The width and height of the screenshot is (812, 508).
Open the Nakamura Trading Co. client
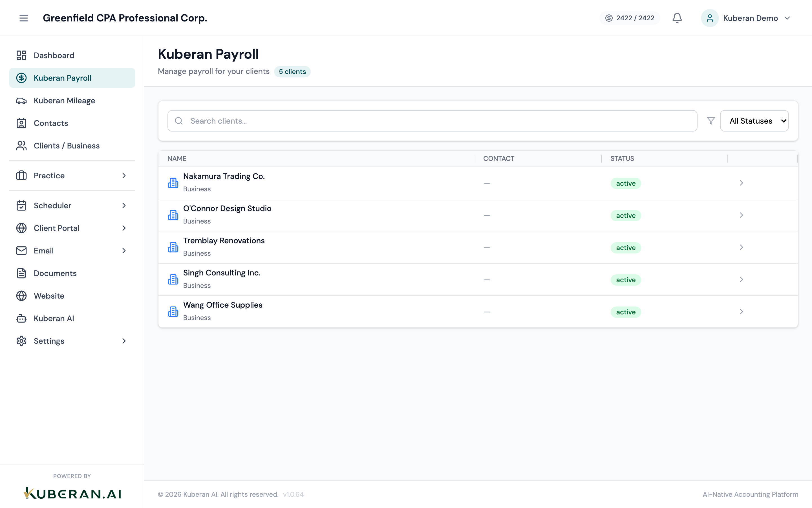[478, 183]
